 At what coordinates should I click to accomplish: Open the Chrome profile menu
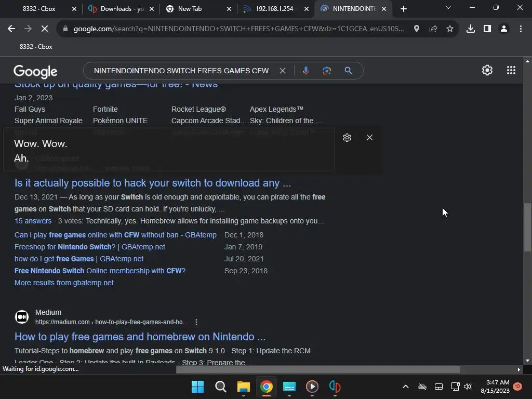[504, 29]
